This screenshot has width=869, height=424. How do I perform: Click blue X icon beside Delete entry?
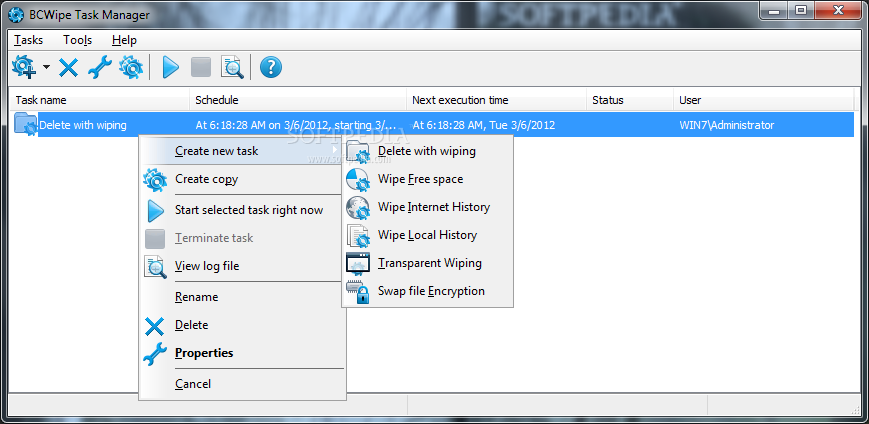(x=155, y=326)
